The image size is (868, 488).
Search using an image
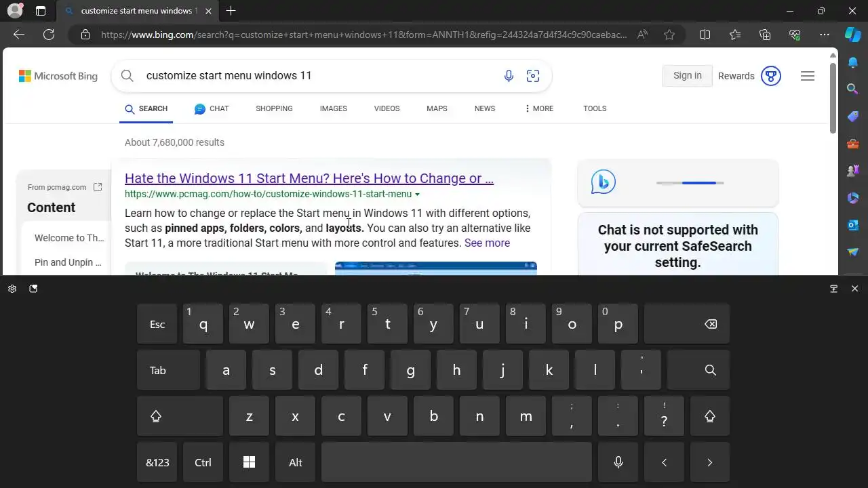coord(533,76)
